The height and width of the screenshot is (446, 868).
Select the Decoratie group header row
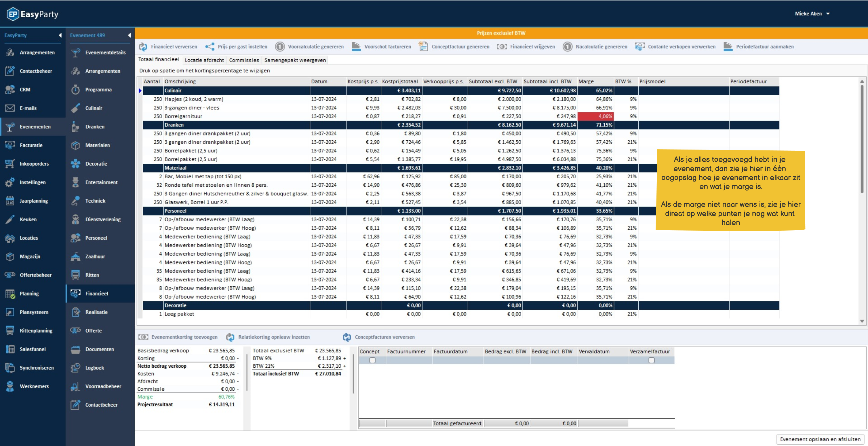click(x=461, y=305)
